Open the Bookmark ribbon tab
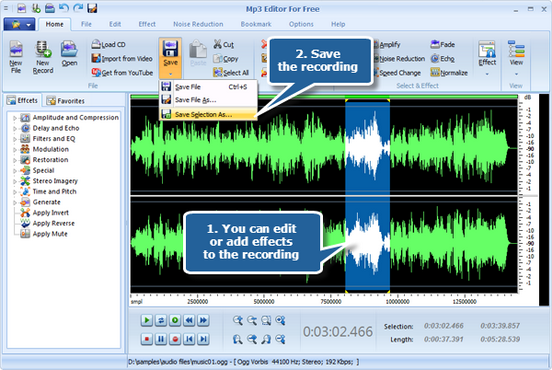 pos(256,24)
